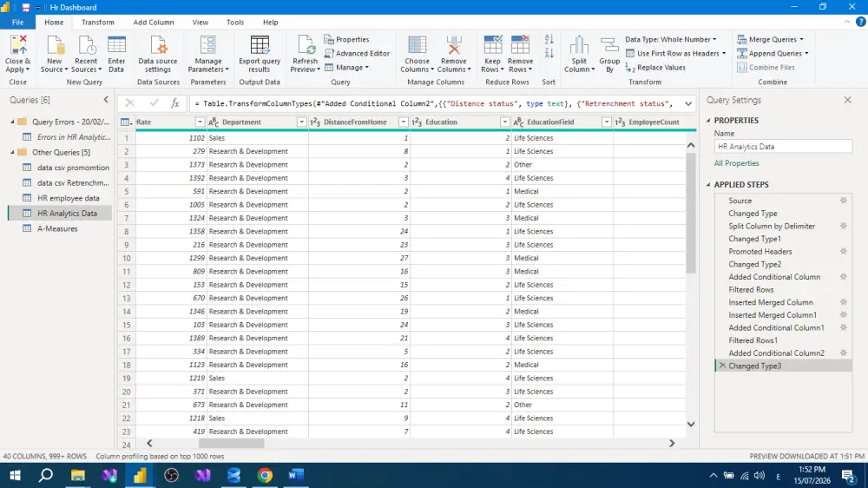Click the Remove Columns icon
Screen dimensions: 868x488
coord(454,45)
